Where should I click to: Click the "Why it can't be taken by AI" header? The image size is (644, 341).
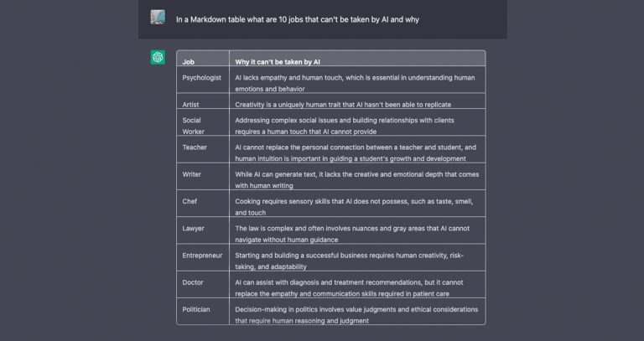coord(278,62)
